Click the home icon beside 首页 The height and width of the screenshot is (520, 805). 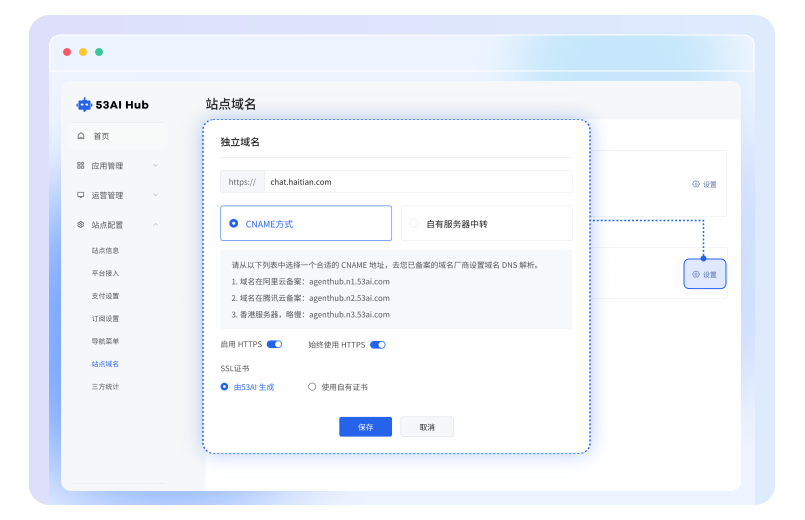(81, 136)
